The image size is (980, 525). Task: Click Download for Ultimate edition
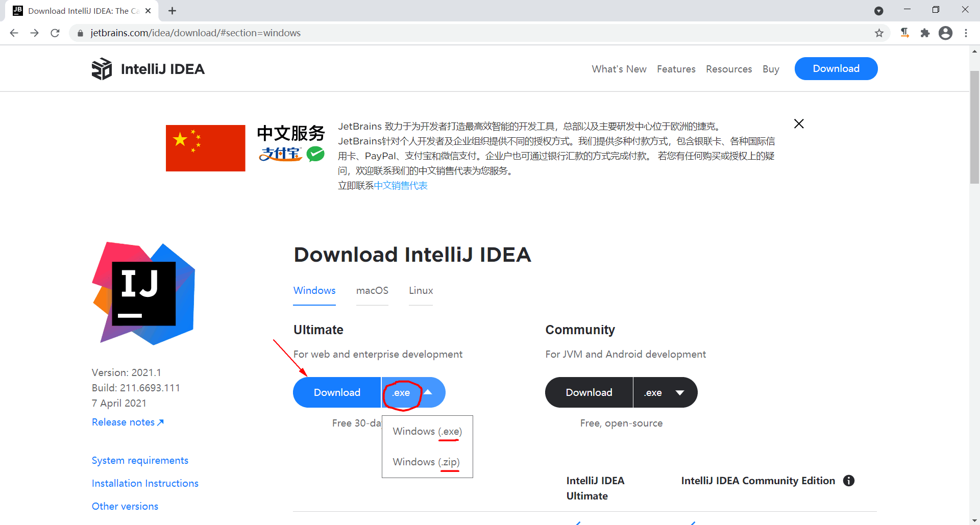pyautogui.click(x=337, y=392)
